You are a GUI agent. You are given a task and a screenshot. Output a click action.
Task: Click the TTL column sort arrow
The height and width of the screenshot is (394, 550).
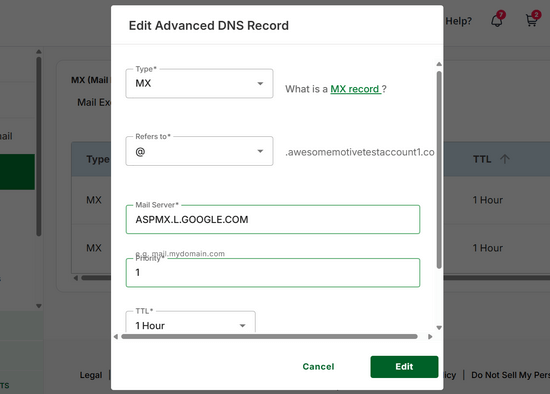pyautogui.click(x=504, y=159)
